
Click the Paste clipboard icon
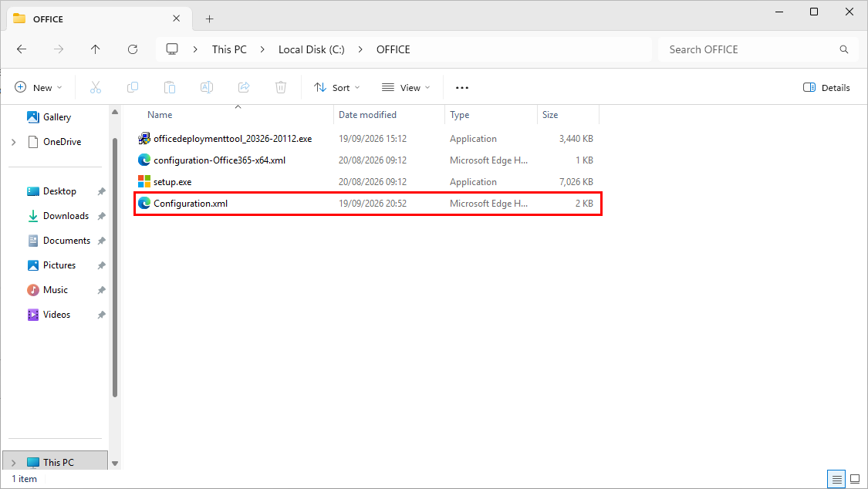pyautogui.click(x=170, y=87)
